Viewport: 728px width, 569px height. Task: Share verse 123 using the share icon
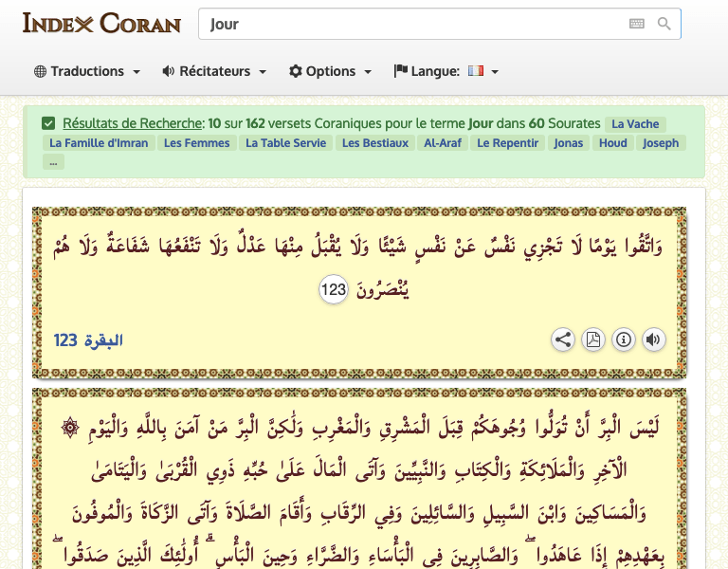(x=563, y=340)
